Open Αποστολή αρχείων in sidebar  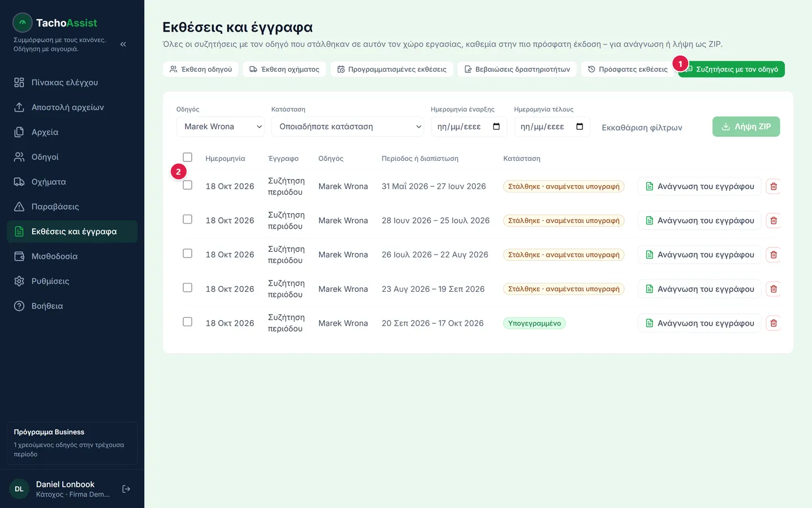[72, 107]
